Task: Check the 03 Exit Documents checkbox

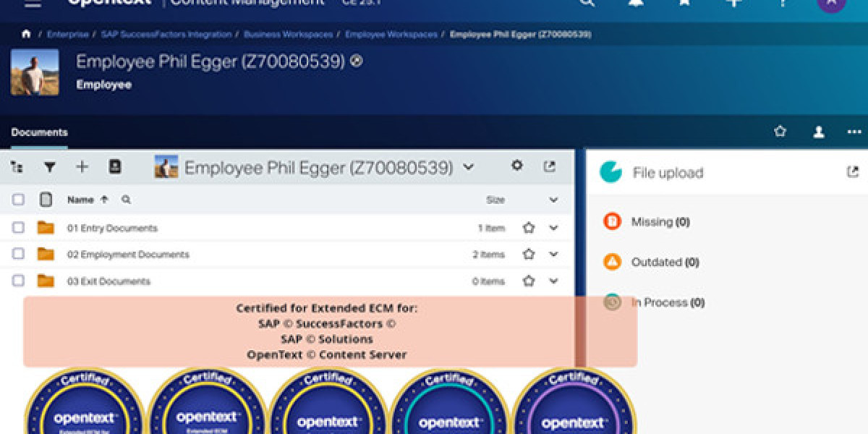Action: pos(18,281)
